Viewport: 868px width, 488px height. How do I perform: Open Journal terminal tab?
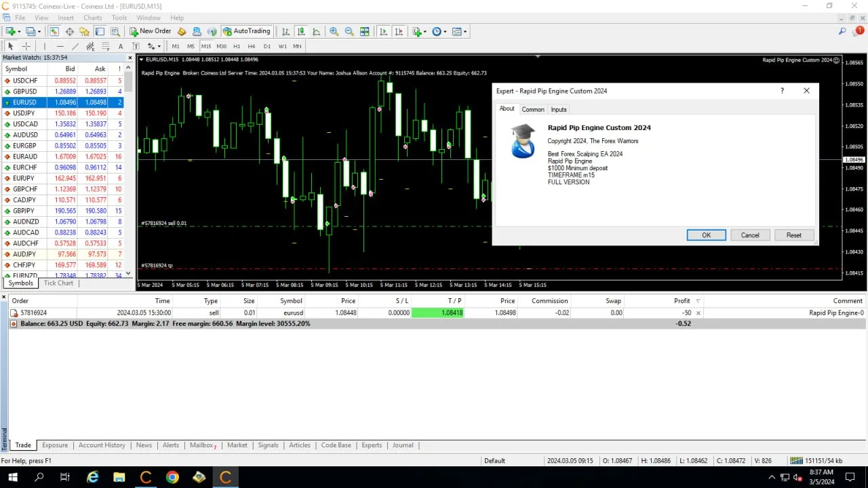click(x=403, y=445)
